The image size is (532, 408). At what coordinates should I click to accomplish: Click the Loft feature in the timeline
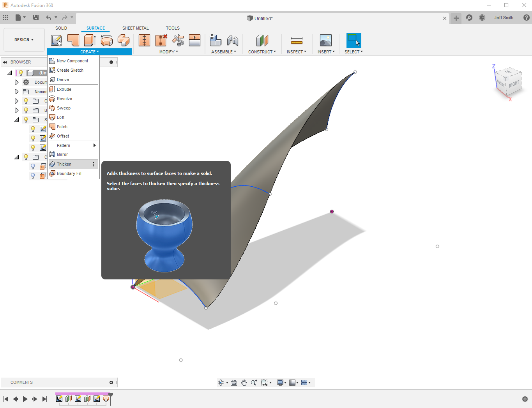click(106, 399)
